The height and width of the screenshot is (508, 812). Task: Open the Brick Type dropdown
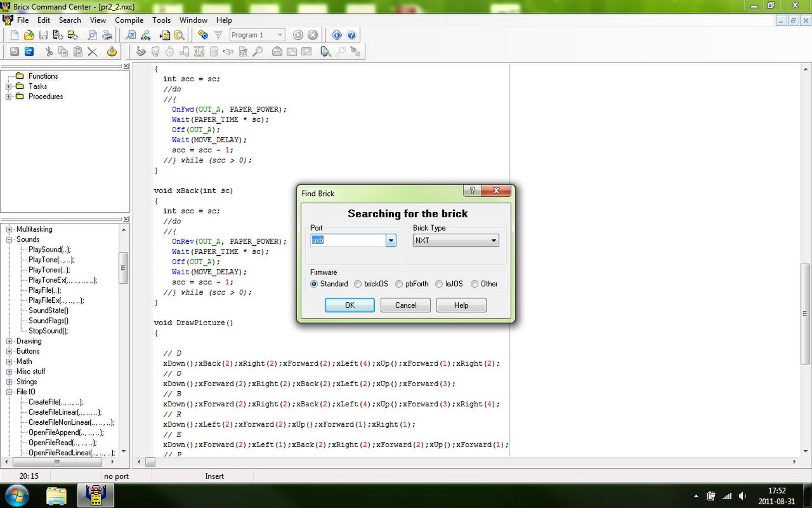click(494, 241)
